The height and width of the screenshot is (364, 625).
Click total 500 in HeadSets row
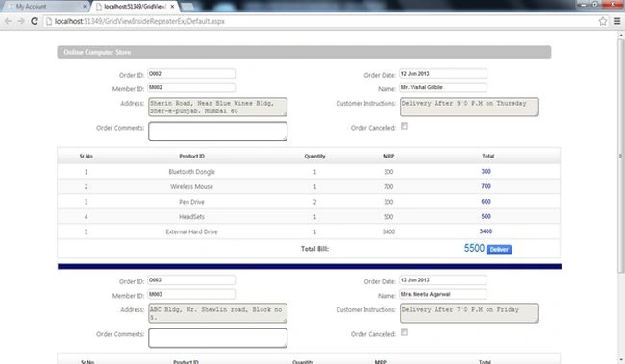[486, 217]
